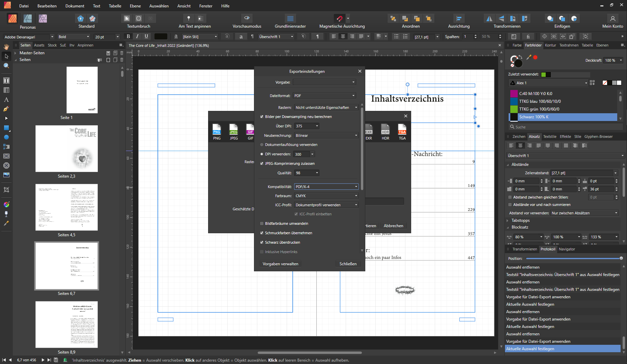Enable Bildfarbräume umwandeln checkbox
Screen dimensions: 627x364
click(x=262, y=223)
